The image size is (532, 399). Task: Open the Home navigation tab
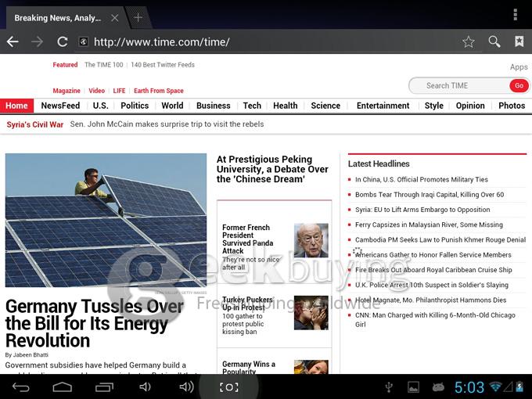tap(16, 106)
